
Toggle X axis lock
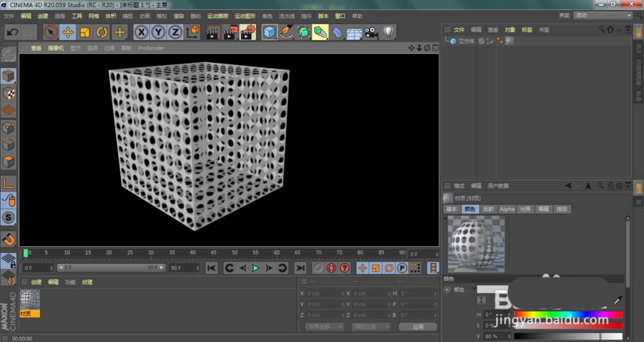click(x=141, y=32)
